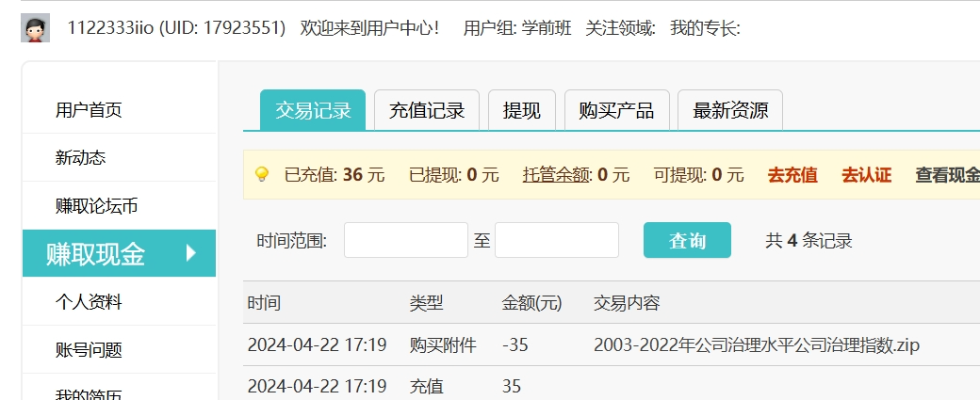980x400 pixels.
Task: Go to 赚取论坛币 in the sidebar
Action: click(x=97, y=206)
